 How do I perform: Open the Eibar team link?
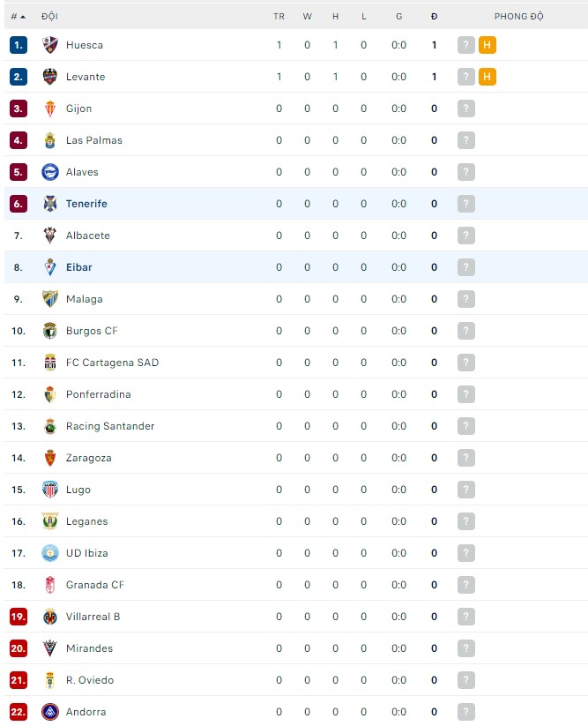pyautogui.click(x=78, y=267)
